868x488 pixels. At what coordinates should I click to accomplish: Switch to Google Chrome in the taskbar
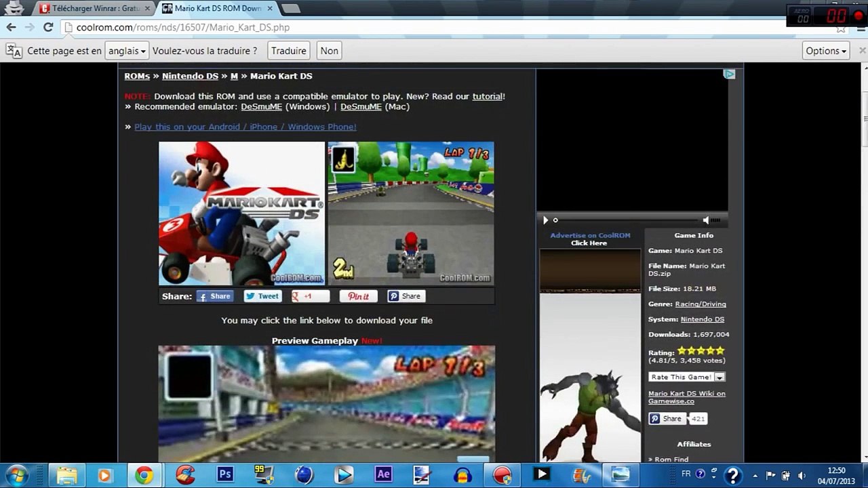click(144, 475)
